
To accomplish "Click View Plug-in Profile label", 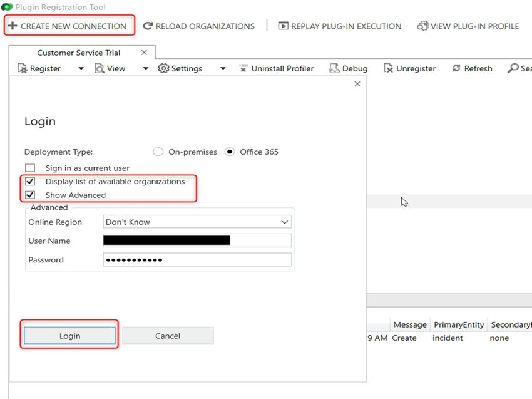I will 474,26.
